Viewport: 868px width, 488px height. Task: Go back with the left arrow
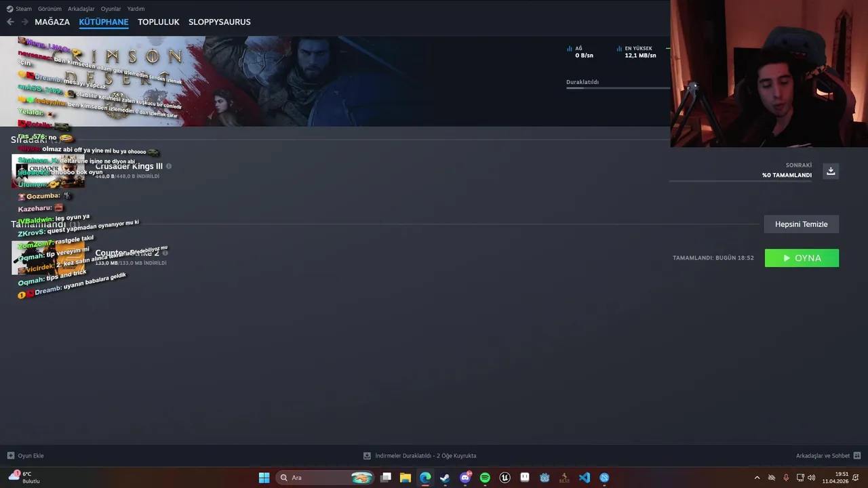tap(10, 22)
